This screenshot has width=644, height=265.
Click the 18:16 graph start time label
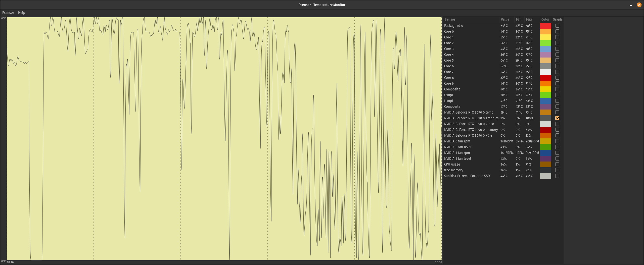point(10,262)
